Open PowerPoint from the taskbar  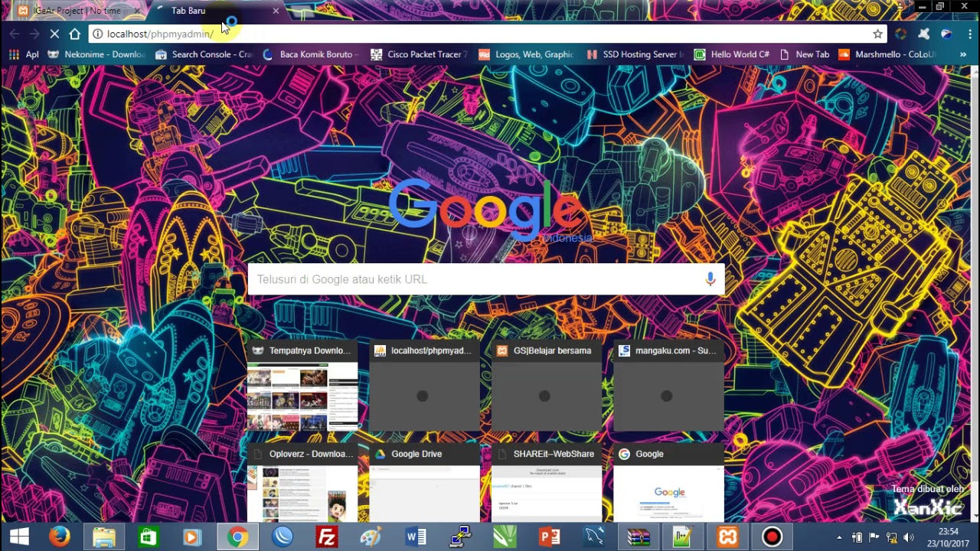click(x=549, y=536)
